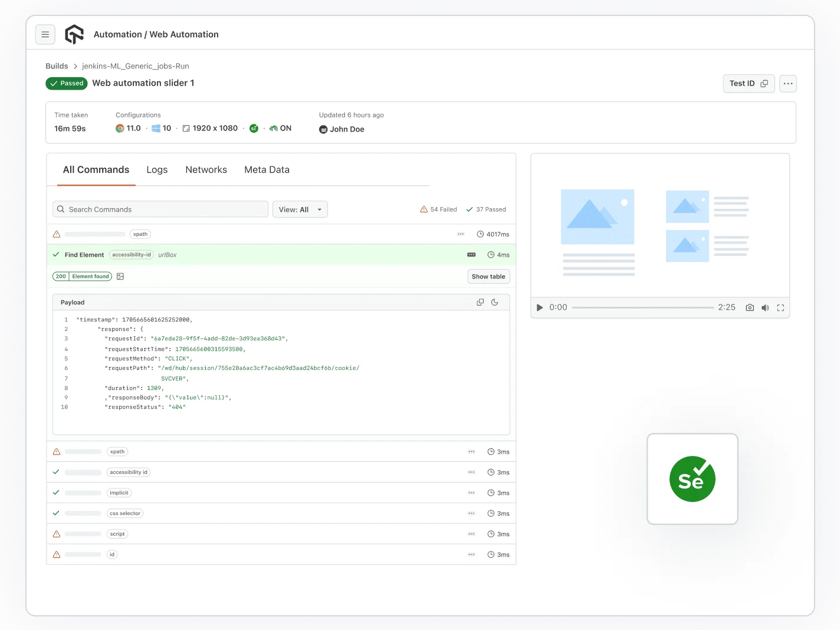Open the View: All dropdown
Image resolution: width=840 pixels, height=630 pixels.
point(300,209)
